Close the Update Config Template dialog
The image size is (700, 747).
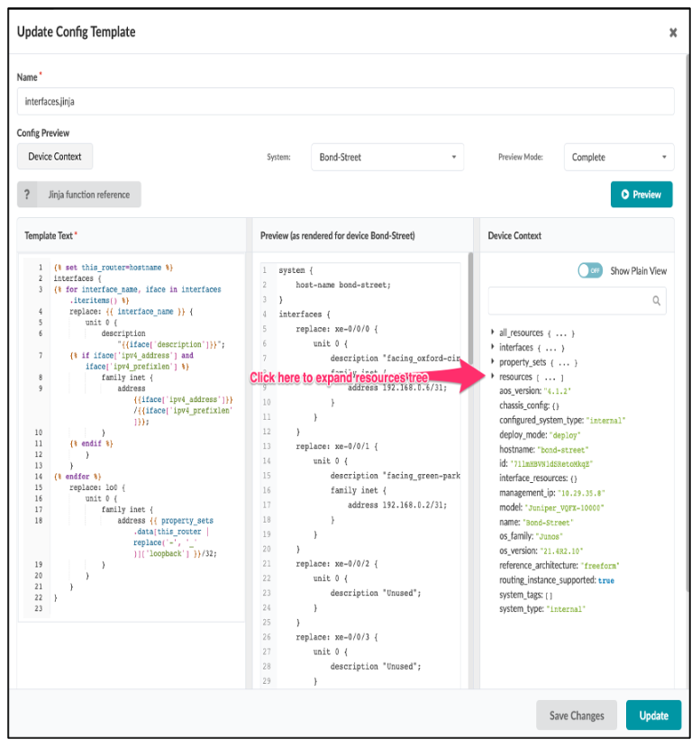point(672,32)
